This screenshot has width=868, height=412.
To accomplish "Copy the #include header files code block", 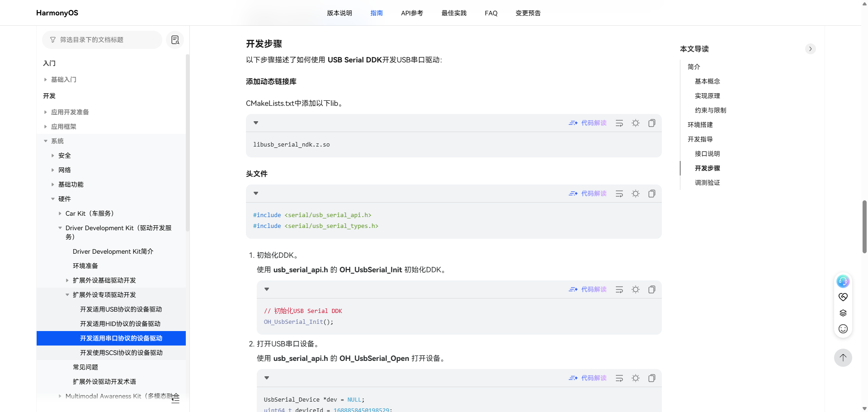I will (x=652, y=194).
